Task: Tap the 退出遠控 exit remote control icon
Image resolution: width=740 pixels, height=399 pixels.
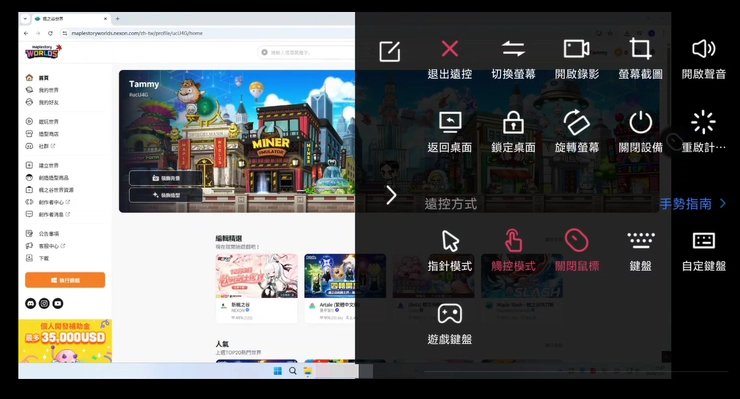Action: 450,49
